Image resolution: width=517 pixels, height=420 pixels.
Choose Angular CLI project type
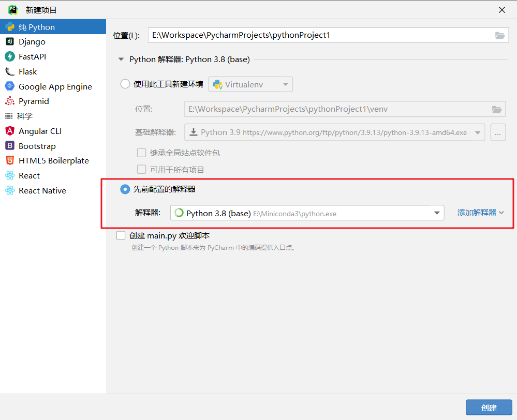coord(53,131)
